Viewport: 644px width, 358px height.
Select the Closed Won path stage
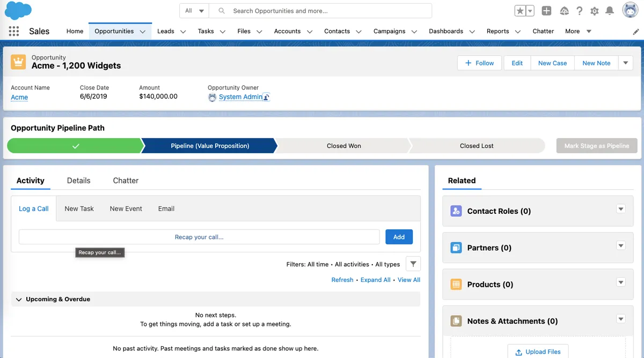tap(343, 146)
